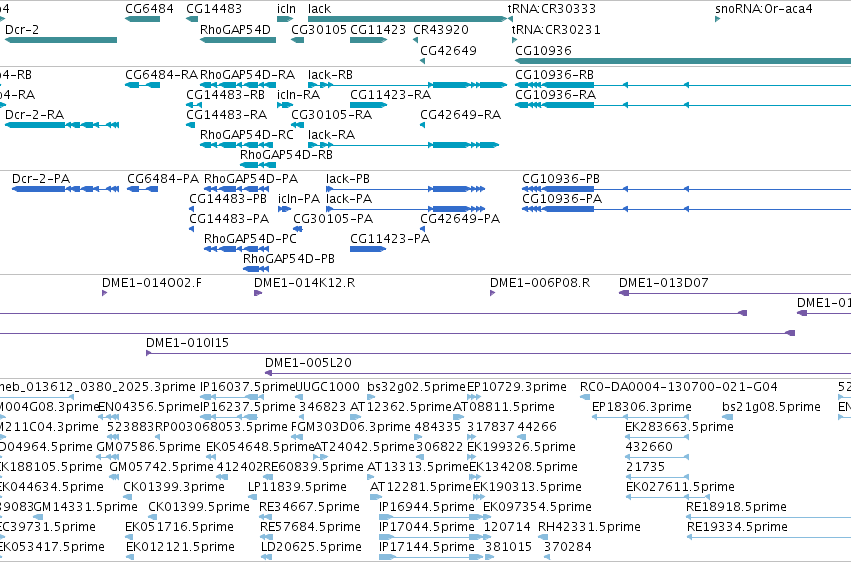Click the DME1-010I15 clone label
This screenshot has width=851, height=562.
187,343
